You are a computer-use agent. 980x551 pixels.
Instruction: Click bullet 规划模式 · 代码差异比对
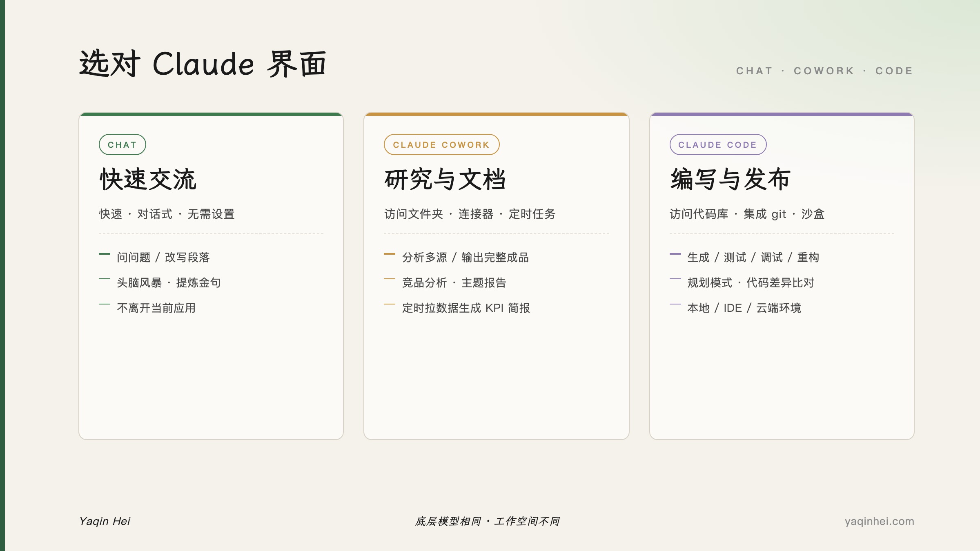click(751, 282)
